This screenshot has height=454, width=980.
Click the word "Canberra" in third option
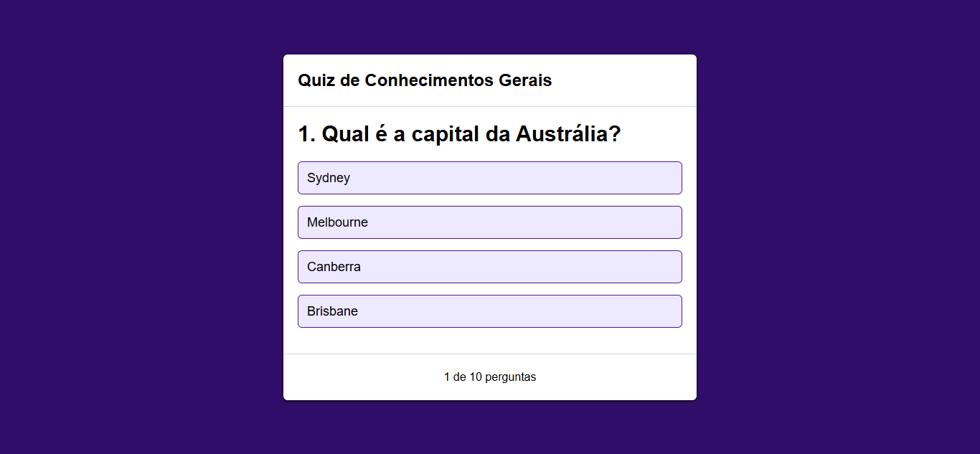pyautogui.click(x=334, y=267)
